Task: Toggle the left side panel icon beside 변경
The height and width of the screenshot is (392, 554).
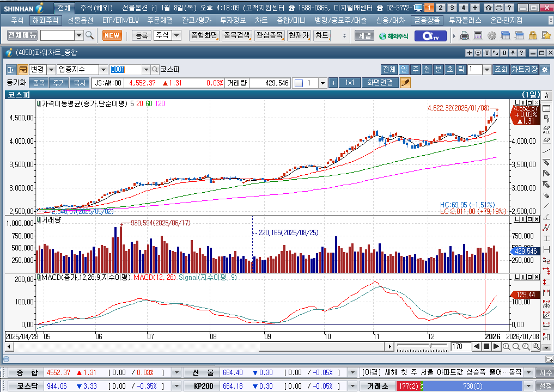Action: [x=11, y=70]
